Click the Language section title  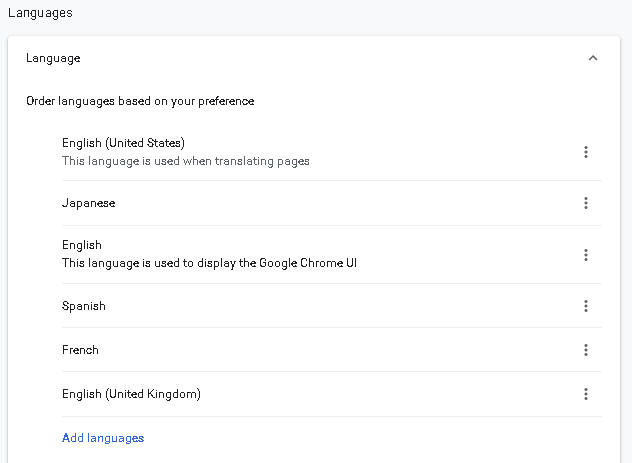pyautogui.click(x=53, y=58)
